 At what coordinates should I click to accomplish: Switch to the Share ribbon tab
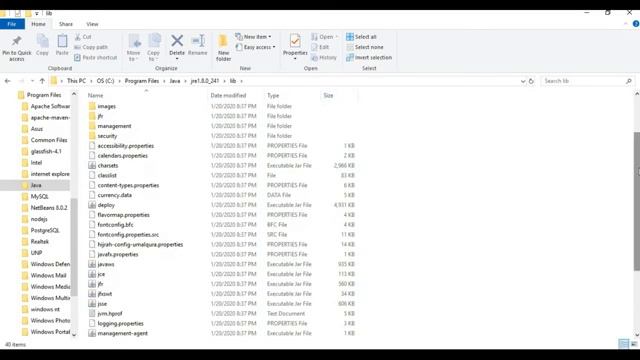(65, 24)
